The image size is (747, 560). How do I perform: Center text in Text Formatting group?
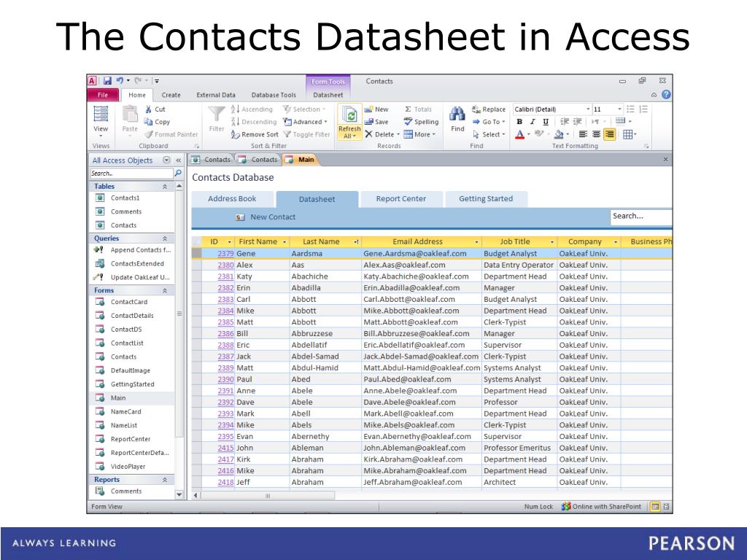(596, 135)
